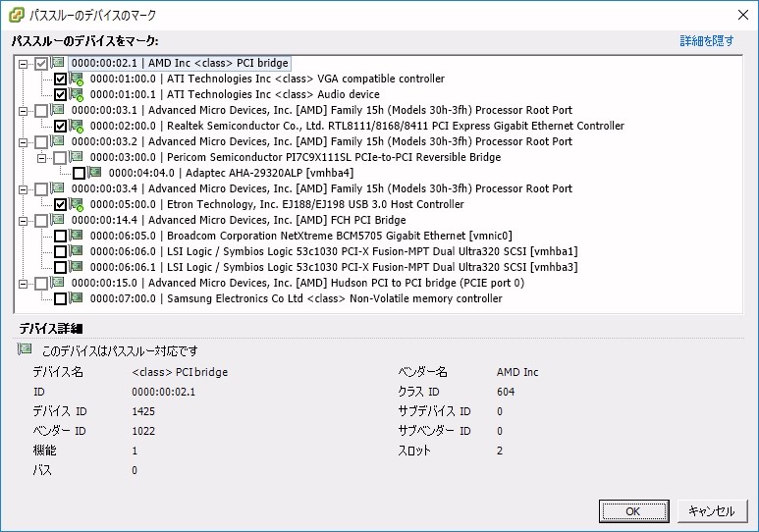Image resolution: width=759 pixels, height=532 pixels.
Task: Click the card icon for 0000:06:06.1 LSI Logic
Action: [x=77, y=266]
